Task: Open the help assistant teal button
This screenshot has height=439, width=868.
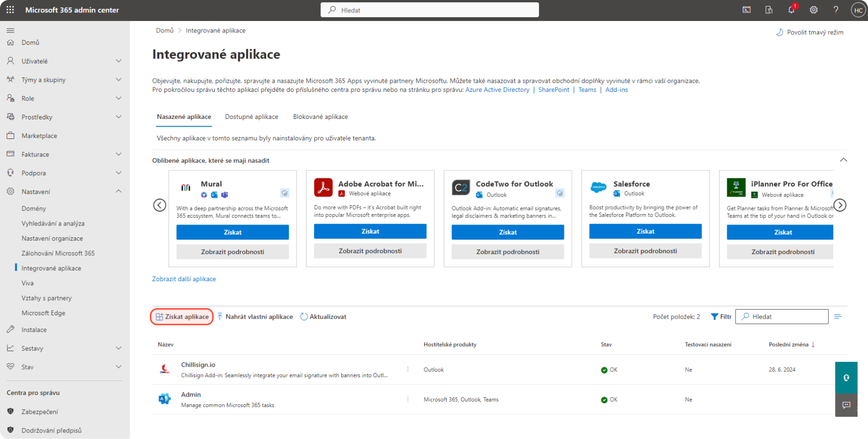Action: (x=846, y=378)
